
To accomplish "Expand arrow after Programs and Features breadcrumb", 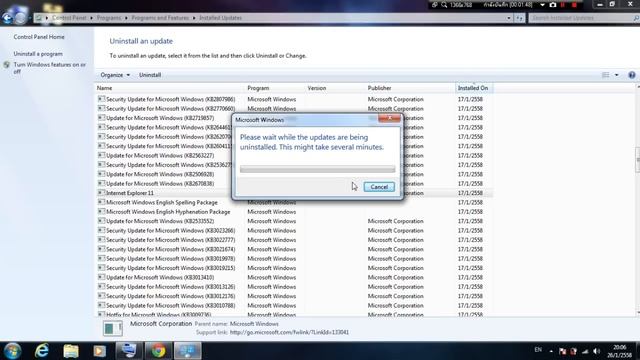I will (x=194, y=18).
